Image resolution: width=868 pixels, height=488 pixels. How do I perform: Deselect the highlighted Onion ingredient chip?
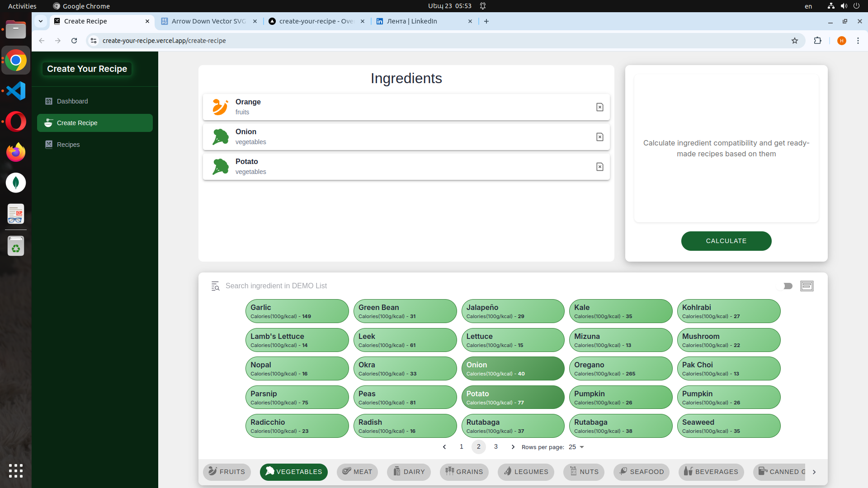click(x=513, y=369)
